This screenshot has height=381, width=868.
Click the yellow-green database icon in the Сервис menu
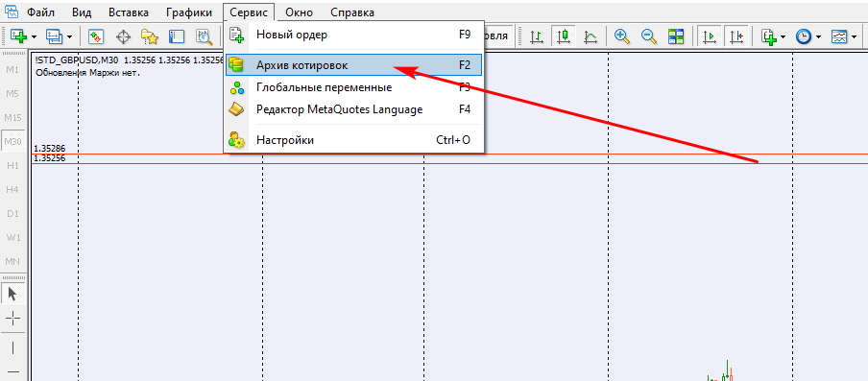[236, 65]
